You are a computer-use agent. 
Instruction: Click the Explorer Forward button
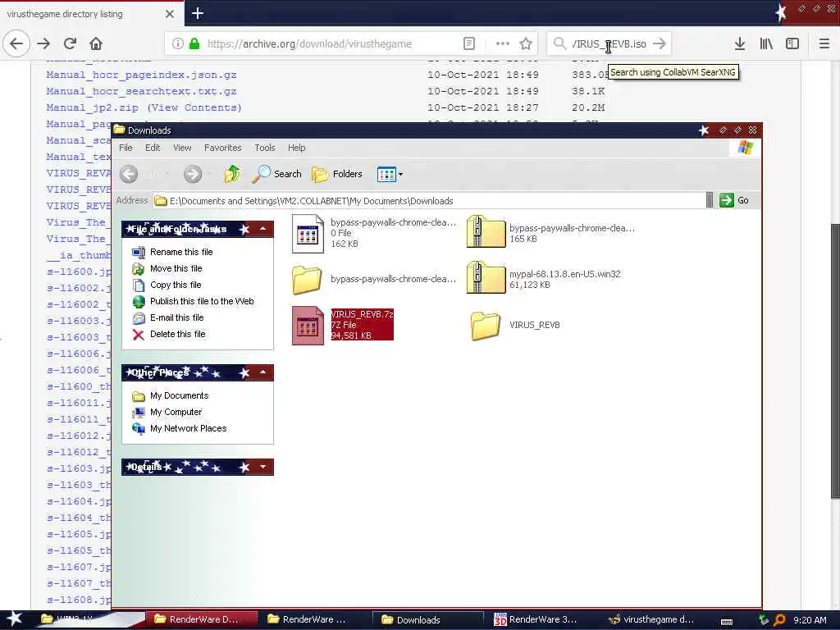click(x=193, y=174)
